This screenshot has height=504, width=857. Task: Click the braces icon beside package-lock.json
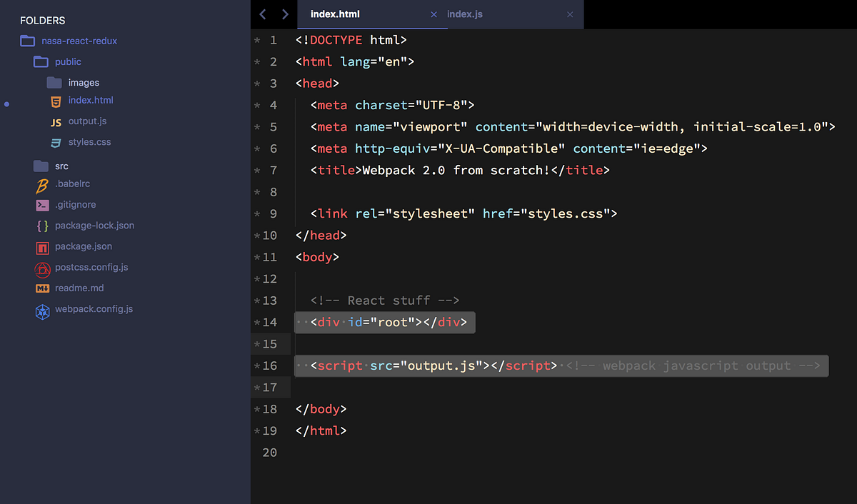(42, 226)
